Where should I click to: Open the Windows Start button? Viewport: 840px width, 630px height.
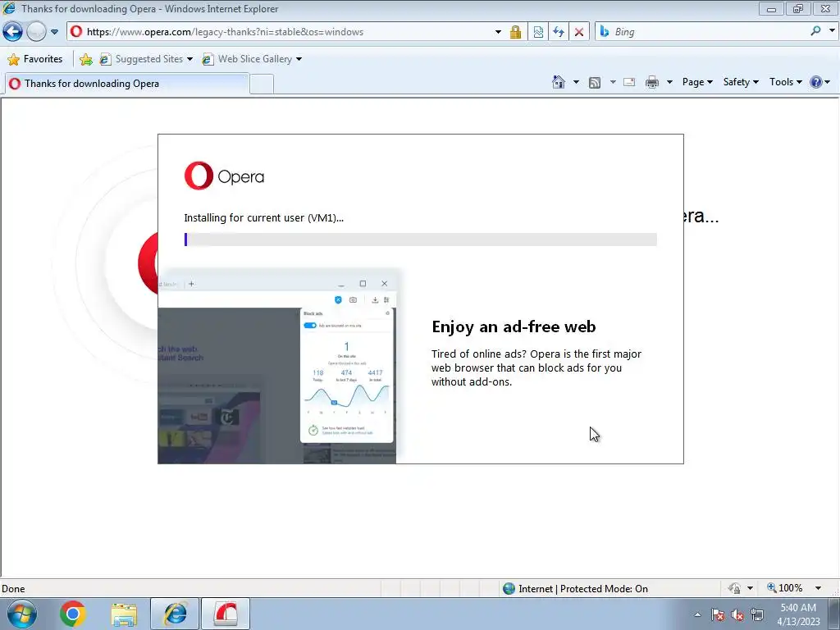point(21,614)
